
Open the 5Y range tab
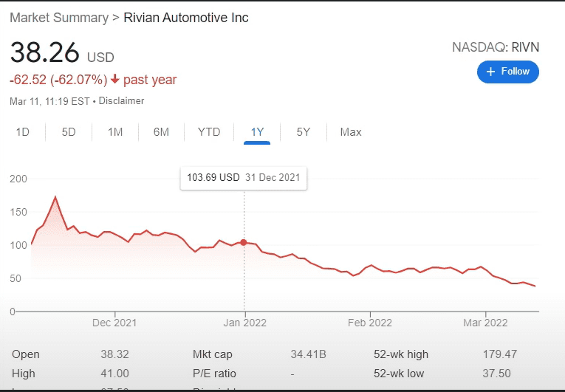[304, 132]
